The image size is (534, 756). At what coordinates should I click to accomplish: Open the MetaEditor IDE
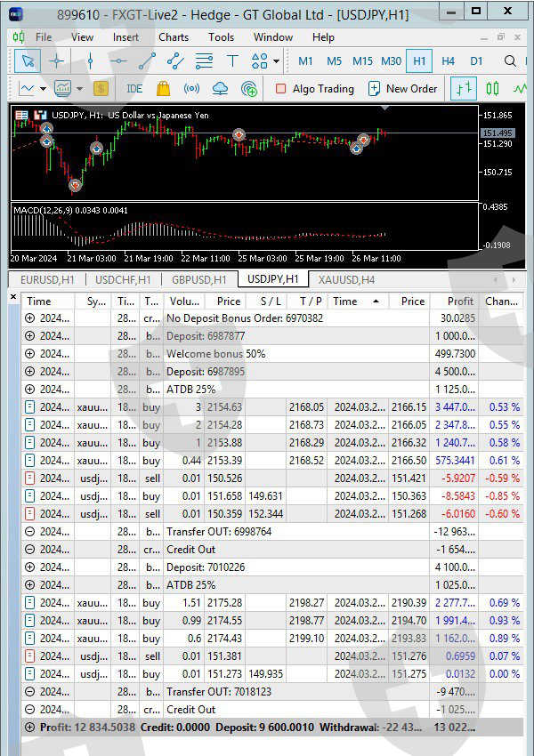pos(134,89)
